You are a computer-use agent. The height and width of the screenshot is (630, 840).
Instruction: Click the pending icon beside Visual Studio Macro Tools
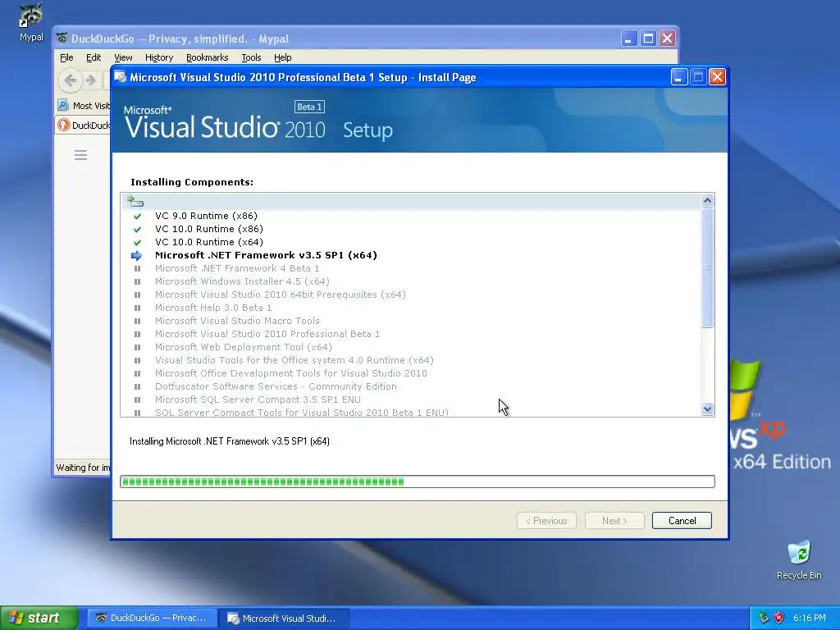click(137, 321)
